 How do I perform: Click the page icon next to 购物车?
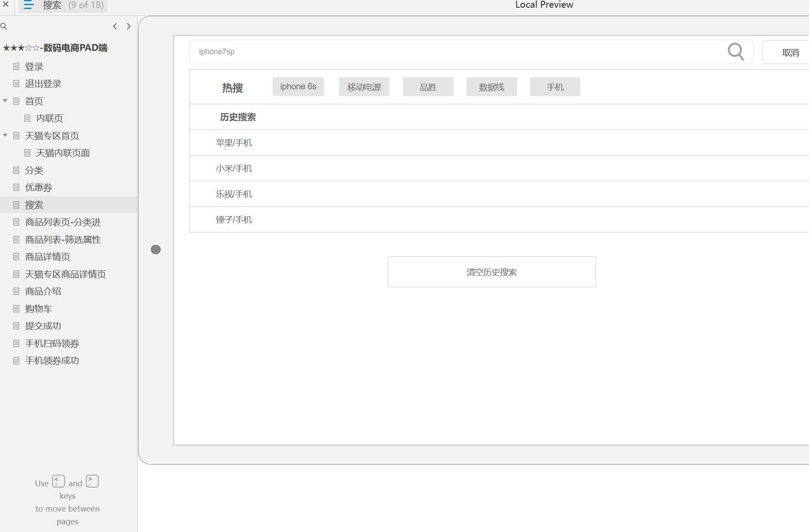(x=16, y=309)
